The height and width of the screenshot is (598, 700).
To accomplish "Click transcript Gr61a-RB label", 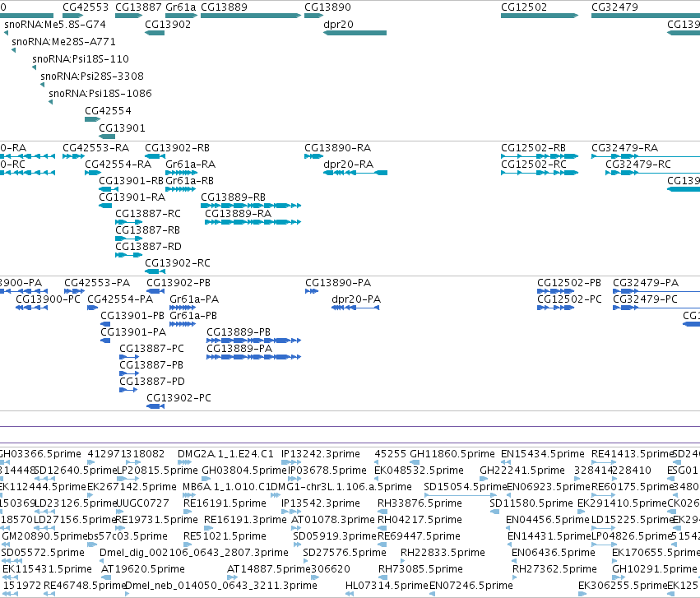I will 190,181.
